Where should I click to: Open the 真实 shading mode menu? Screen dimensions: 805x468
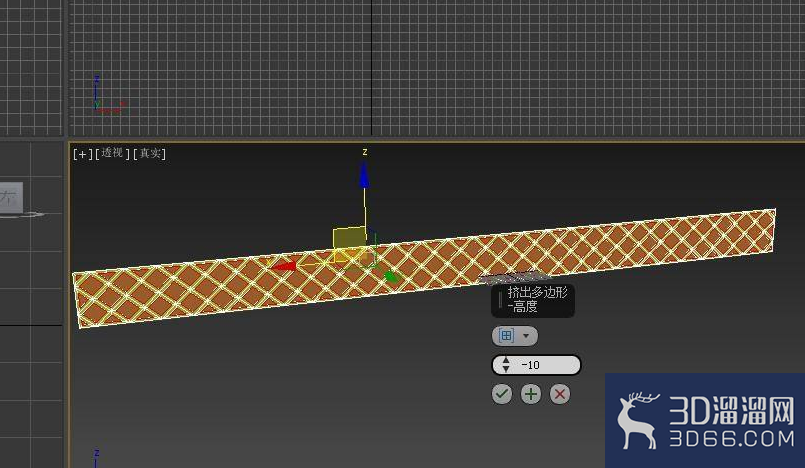click(x=149, y=153)
